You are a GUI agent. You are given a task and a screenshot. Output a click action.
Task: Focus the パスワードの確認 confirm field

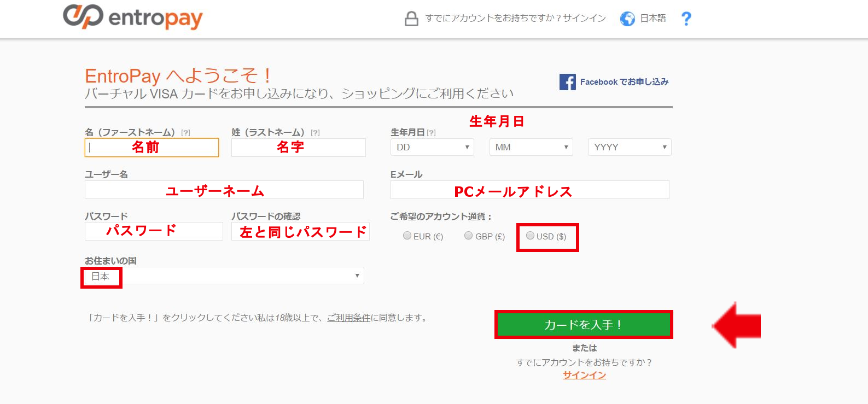tap(300, 231)
